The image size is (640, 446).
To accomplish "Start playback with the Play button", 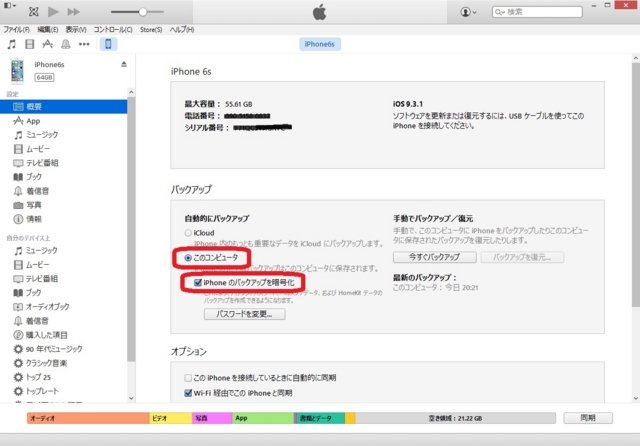I will pyautogui.click(x=53, y=12).
